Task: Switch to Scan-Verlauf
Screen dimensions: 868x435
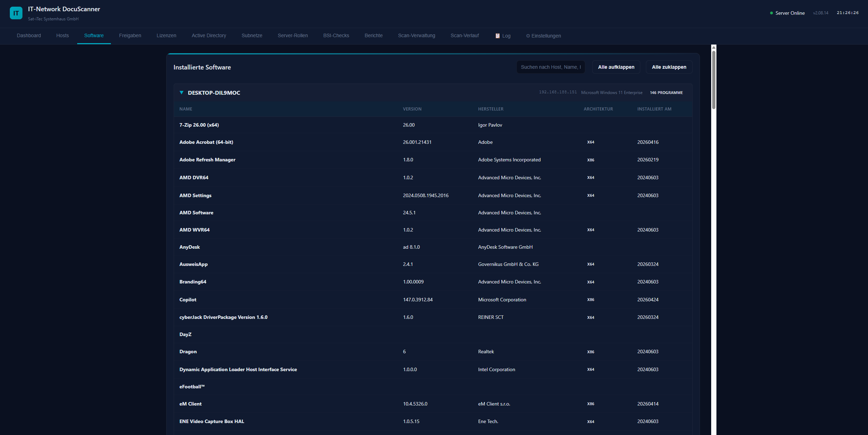Action: pyautogui.click(x=465, y=35)
